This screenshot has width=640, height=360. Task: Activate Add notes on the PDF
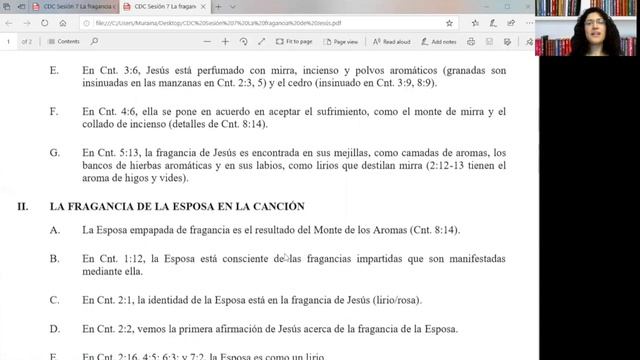click(439, 42)
